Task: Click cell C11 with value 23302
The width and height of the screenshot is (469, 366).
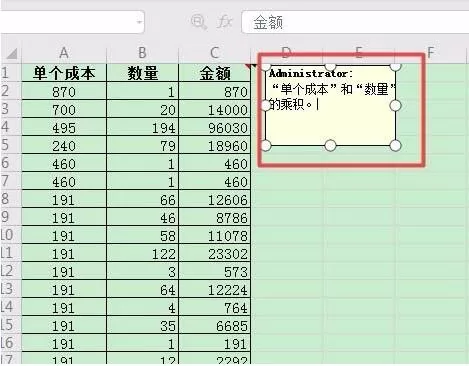Action: (215, 253)
